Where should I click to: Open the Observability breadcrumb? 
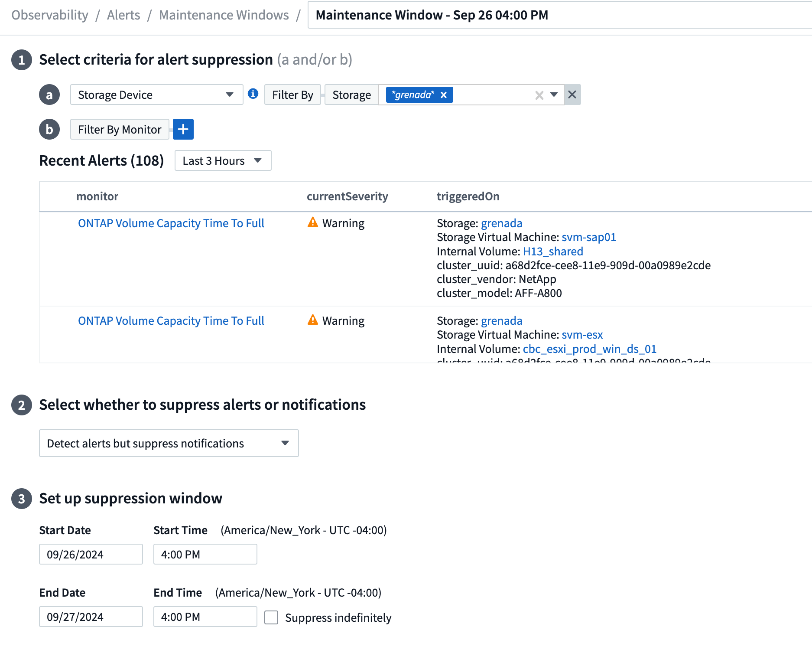point(50,15)
